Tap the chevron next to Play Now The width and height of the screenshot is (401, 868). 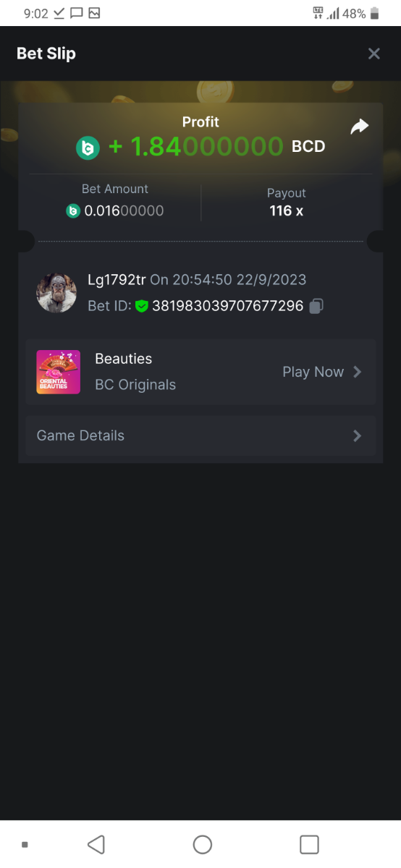click(x=357, y=372)
